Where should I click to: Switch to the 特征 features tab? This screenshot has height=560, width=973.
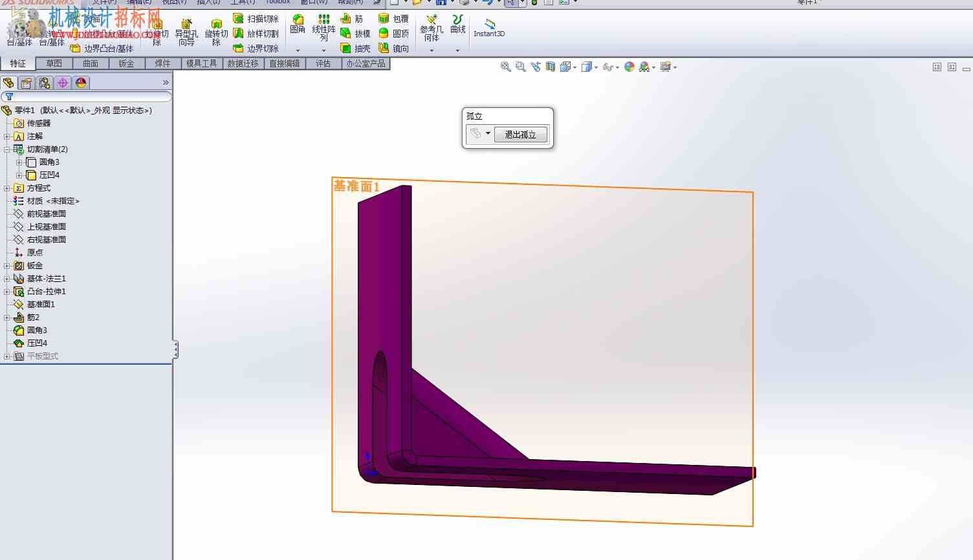tap(18, 63)
